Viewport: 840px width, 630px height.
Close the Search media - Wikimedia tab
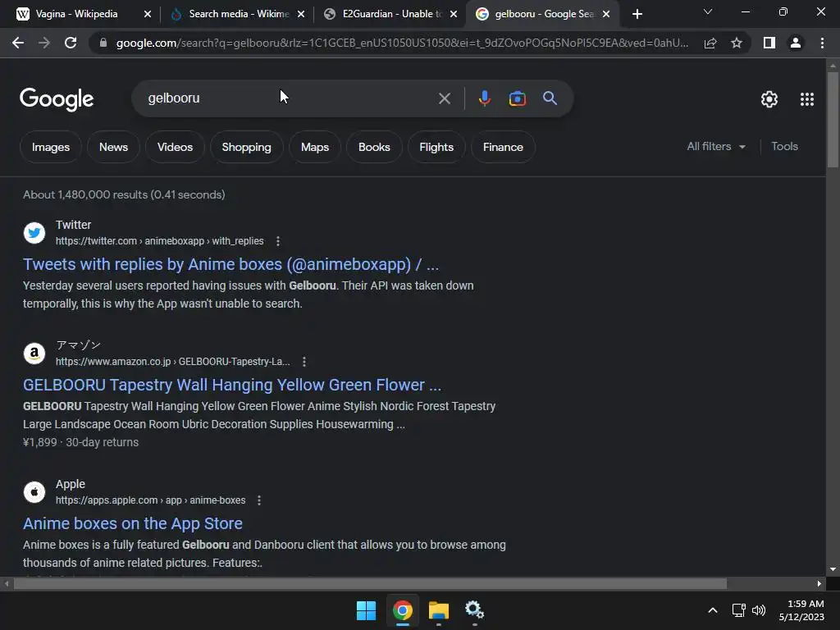(x=300, y=14)
